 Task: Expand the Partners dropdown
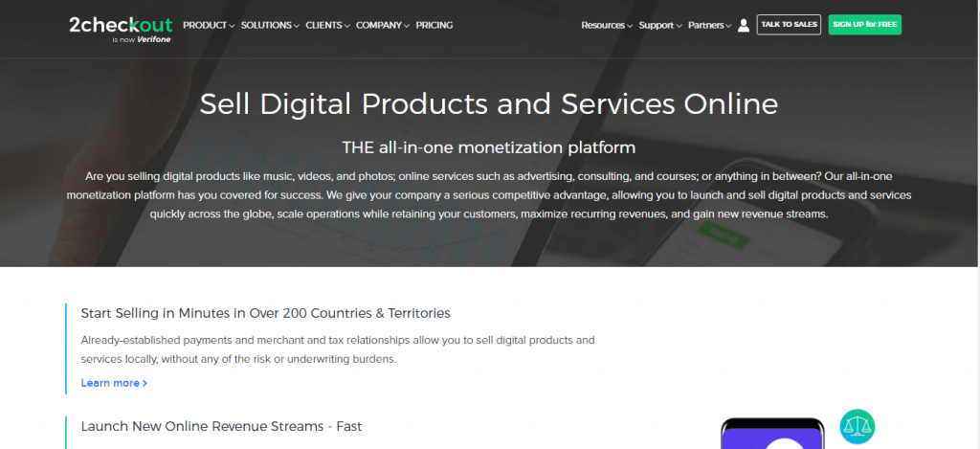point(709,26)
